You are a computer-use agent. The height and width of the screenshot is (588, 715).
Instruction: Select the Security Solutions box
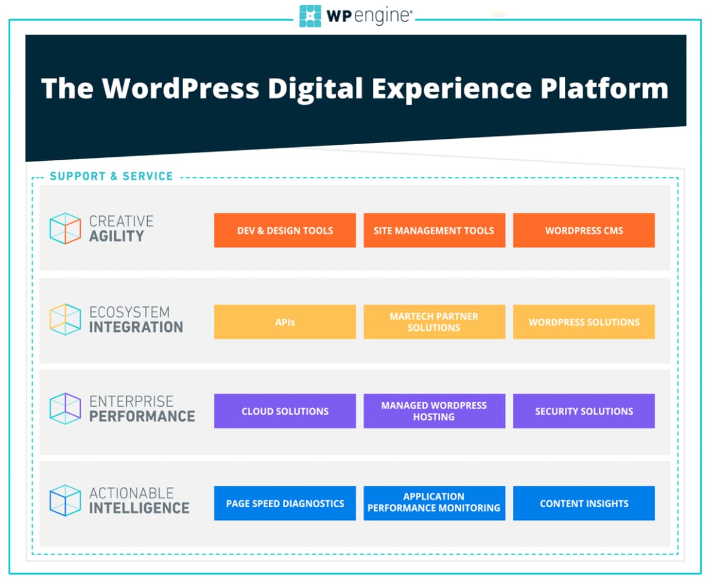pyautogui.click(x=584, y=411)
